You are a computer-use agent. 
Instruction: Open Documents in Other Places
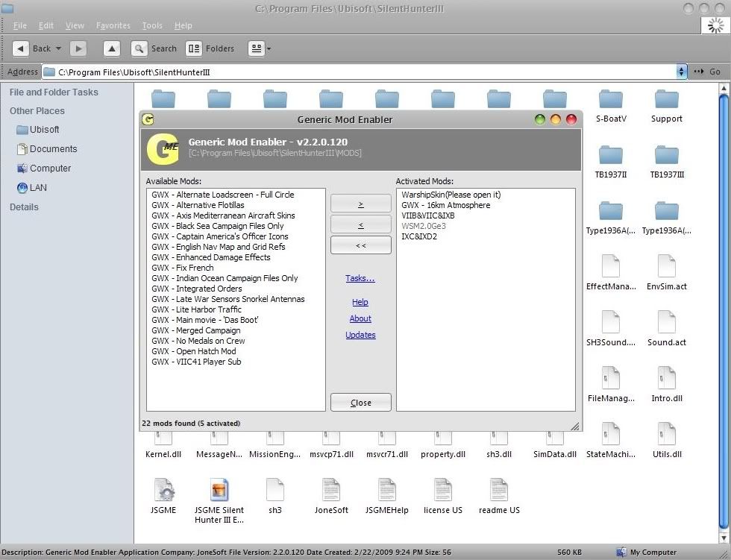46,149
